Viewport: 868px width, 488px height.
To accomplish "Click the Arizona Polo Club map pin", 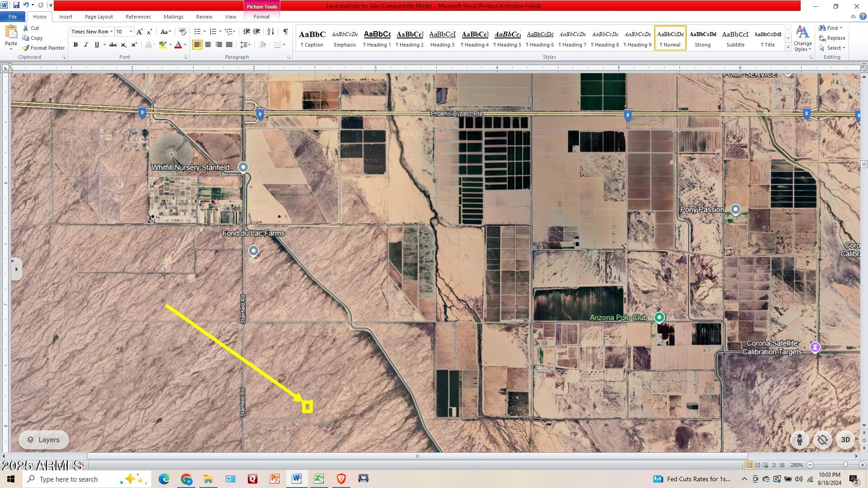I will [659, 318].
